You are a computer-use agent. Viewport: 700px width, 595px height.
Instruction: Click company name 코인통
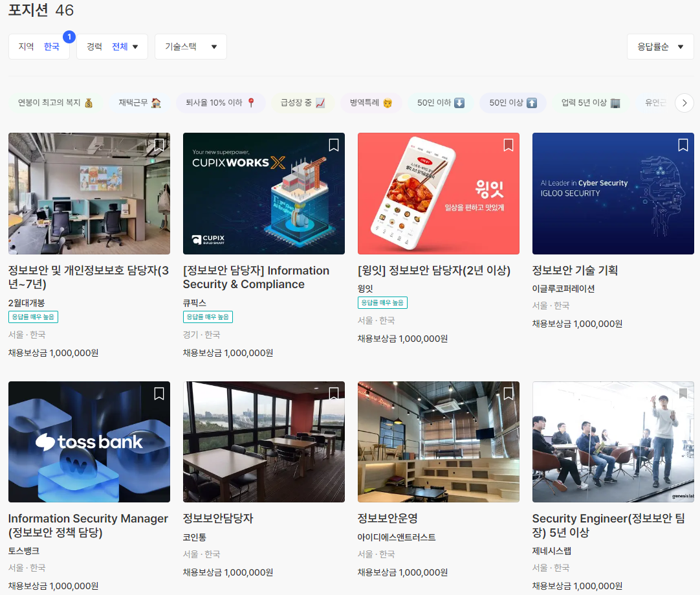pos(195,537)
